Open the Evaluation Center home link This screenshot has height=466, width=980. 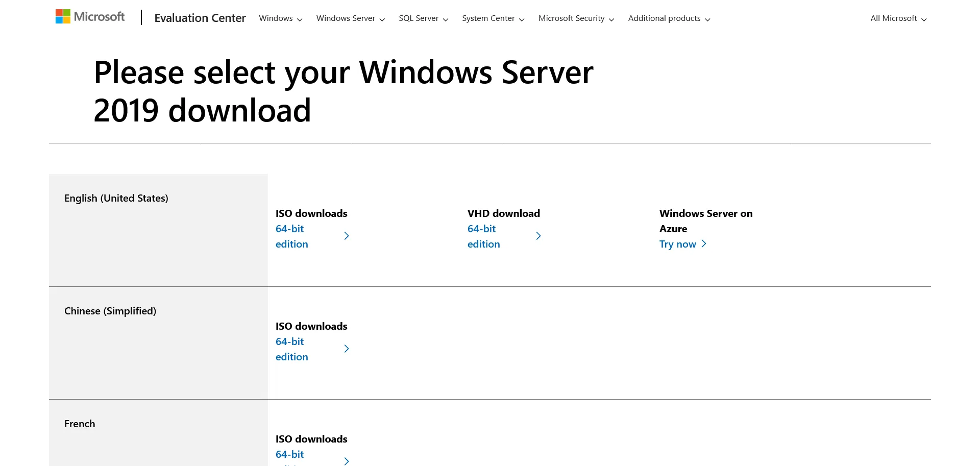[200, 18]
